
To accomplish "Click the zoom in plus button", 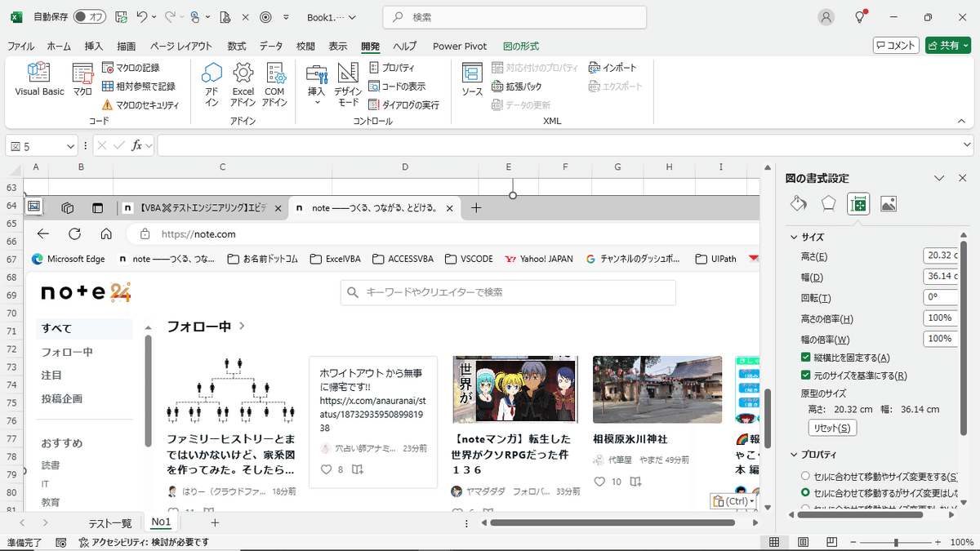I will point(939,543).
